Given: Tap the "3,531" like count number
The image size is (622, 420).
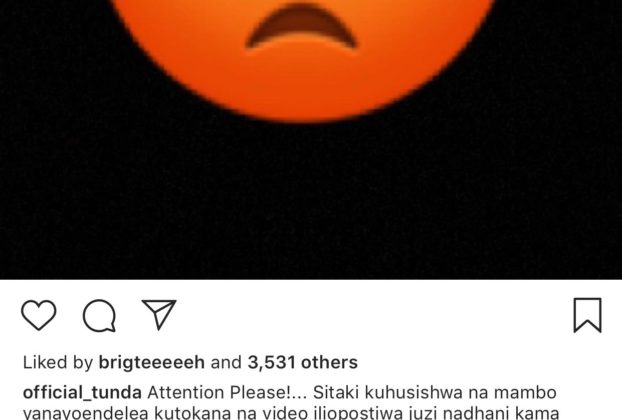Looking at the screenshot, I should (272, 362).
